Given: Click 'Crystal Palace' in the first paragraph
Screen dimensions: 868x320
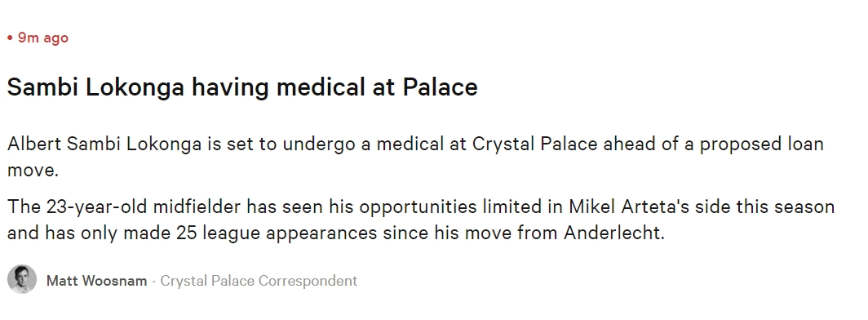Looking at the screenshot, I should point(535,144).
